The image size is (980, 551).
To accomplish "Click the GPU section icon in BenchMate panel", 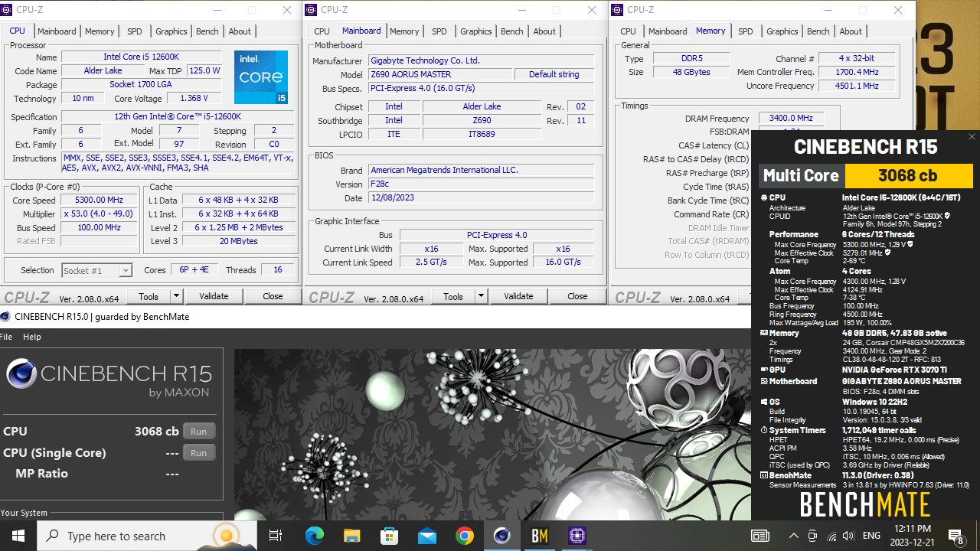I will pyautogui.click(x=763, y=370).
